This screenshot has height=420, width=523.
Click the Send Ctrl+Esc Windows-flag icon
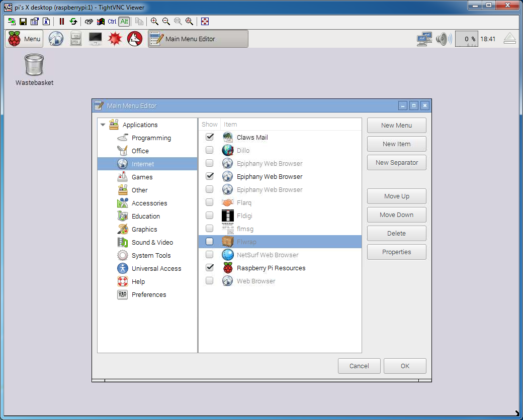tap(101, 22)
